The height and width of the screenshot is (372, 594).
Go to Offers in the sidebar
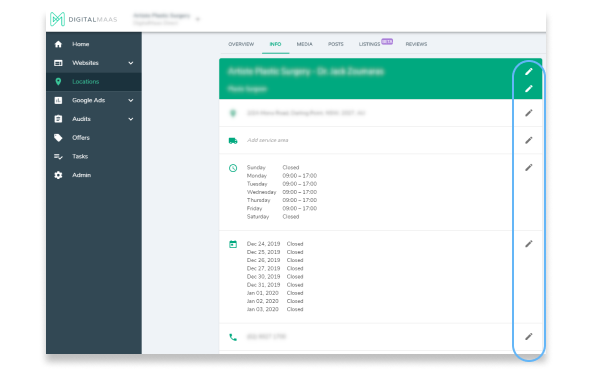click(x=81, y=138)
